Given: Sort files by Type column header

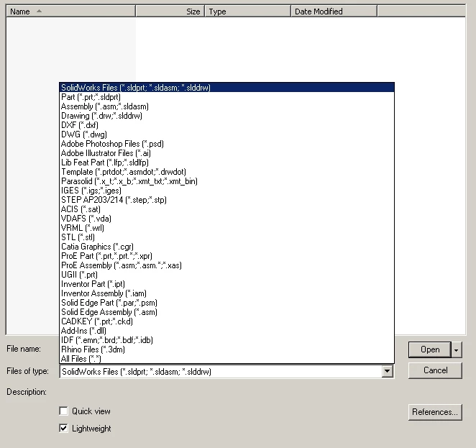Looking at the screenshot, I should tap(248, 12).
